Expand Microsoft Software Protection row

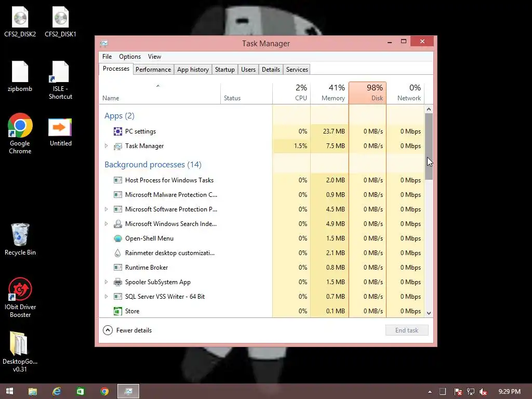106,209
